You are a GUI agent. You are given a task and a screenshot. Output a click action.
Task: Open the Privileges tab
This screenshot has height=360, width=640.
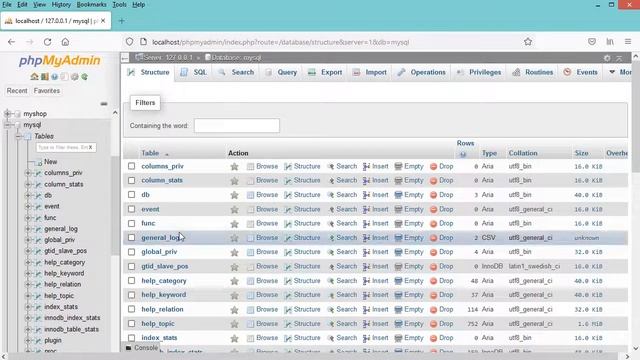point(479,72)
